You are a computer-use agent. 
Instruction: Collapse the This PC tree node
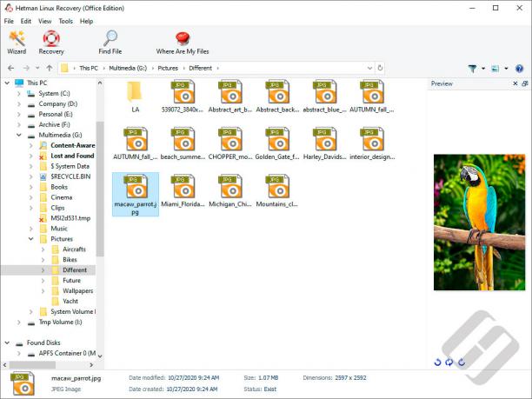(x=7, y=83)
